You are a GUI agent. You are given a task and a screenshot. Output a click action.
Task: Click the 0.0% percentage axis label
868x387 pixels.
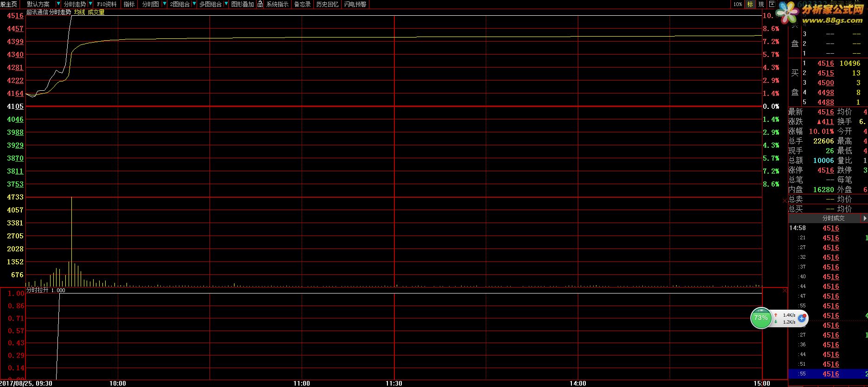[771, 106]
